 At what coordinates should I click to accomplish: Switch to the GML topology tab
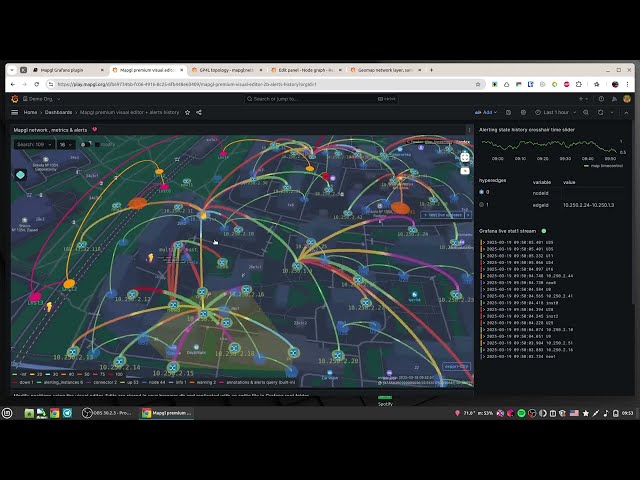pos(227,70)
